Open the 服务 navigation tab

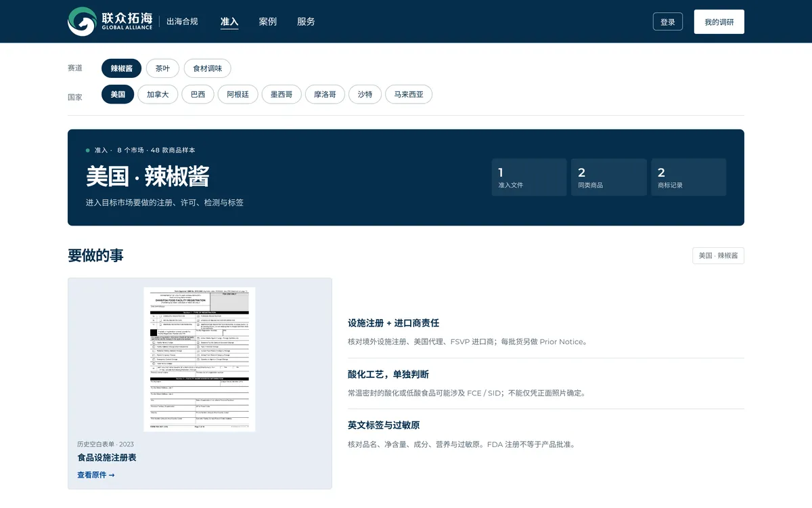(x=306, y=22)
